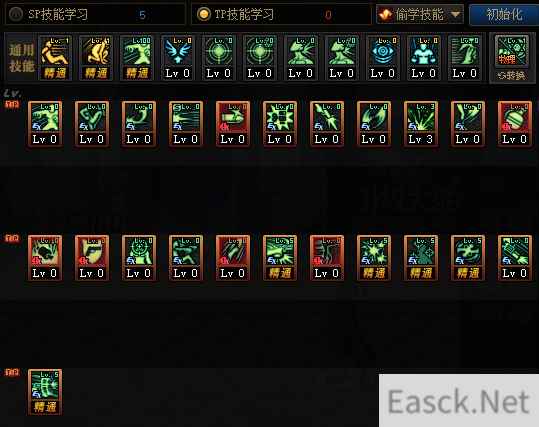Select the first golden mastered general skill
The width and height of the screenshot is (539, 427).
click(55, 58)
